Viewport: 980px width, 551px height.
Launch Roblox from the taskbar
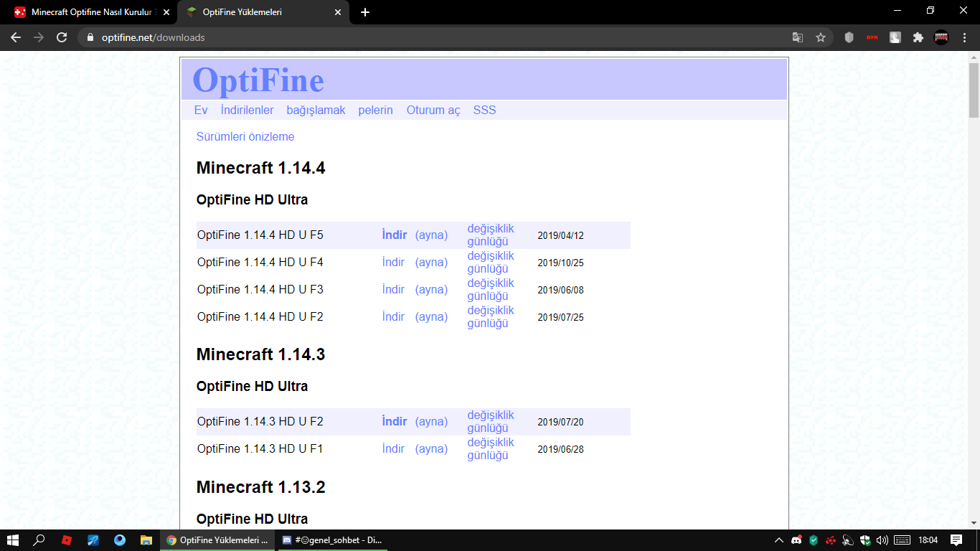tap(66, 540)
